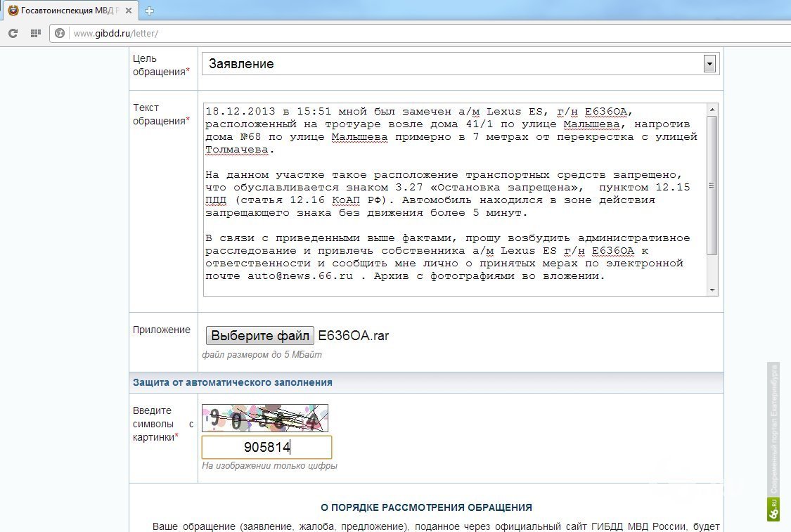
Task: Open the apps grid icon in toolbar
Action: coord(35,33)
